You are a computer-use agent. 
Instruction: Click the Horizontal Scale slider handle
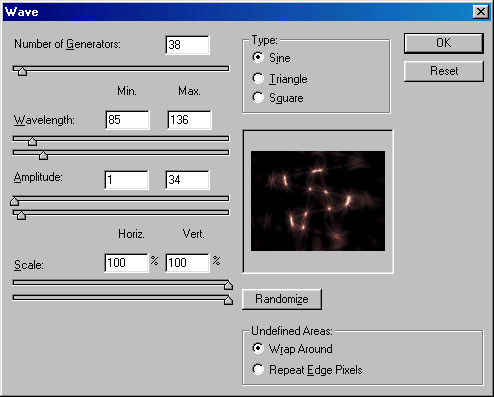(228, 285)
